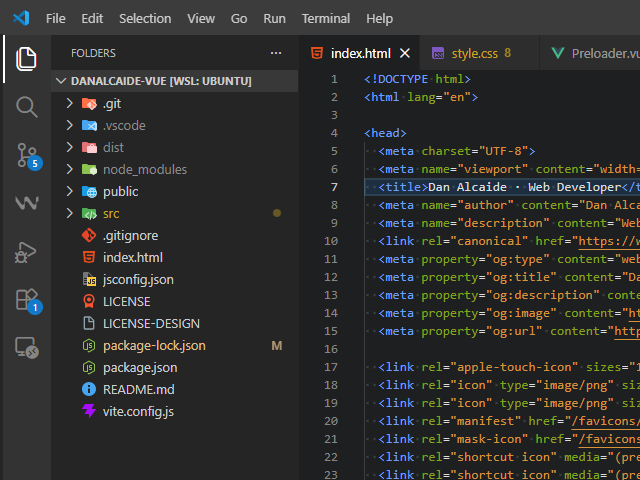Click the HTML5 icon beside index.html in tree
640x480 pixels.
coord(89,258)
